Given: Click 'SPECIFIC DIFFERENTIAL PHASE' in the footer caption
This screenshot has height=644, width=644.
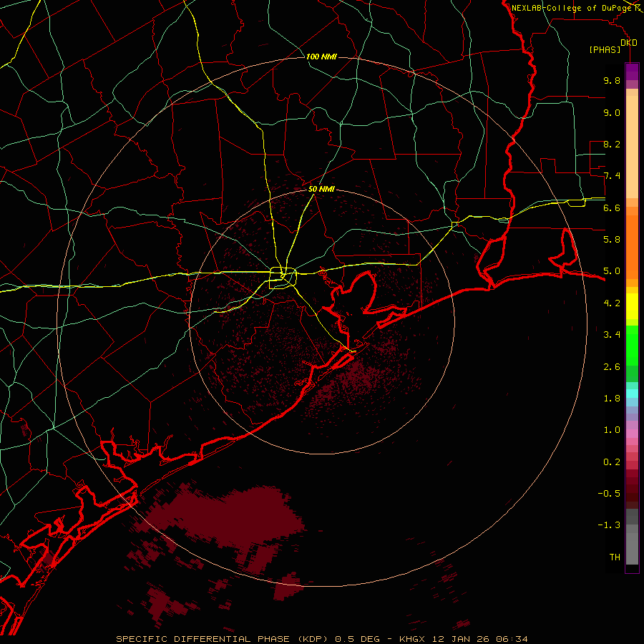Looking at the screenshot, I should point(205,639).
